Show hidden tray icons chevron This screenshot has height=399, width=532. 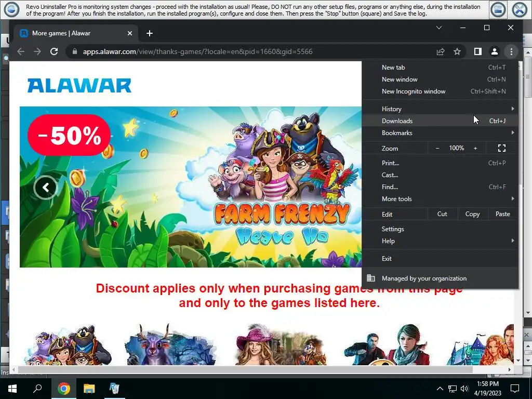(440, 389)
